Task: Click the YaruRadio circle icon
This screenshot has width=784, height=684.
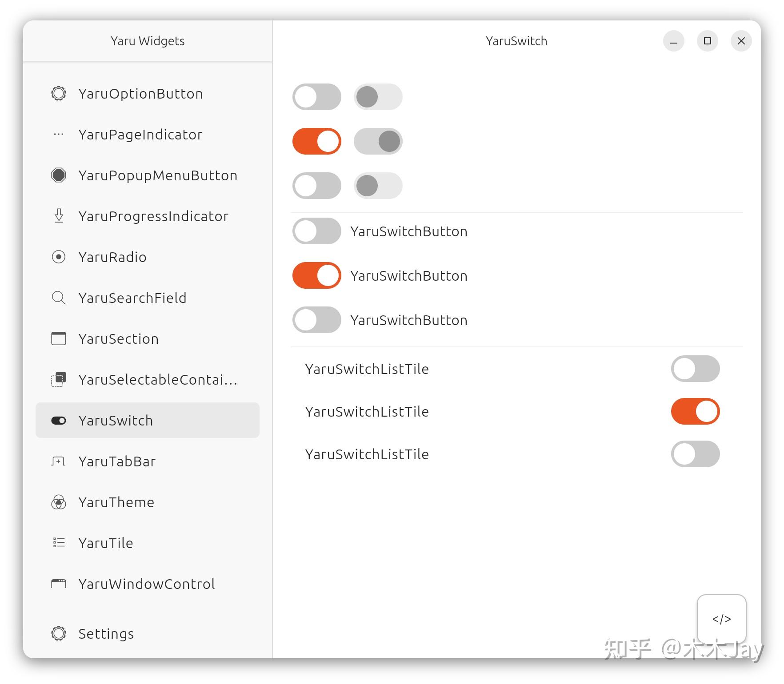Action: click(59, 257)
